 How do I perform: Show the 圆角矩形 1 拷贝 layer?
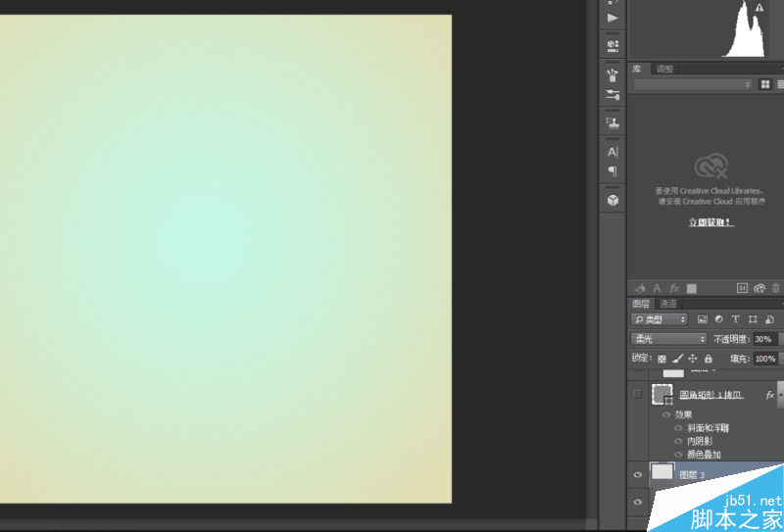[638, 395]
